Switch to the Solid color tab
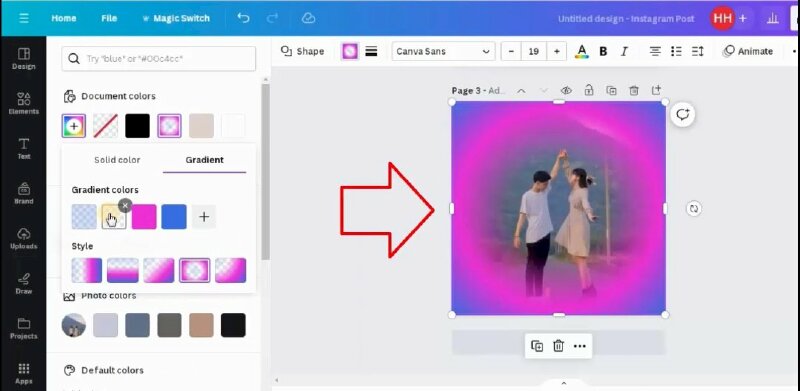The height and width of the screenshot is (391, 800). click(117, 160)
